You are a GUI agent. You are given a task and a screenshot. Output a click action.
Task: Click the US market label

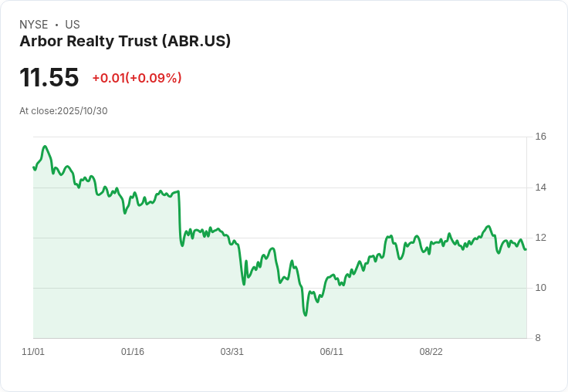pyautogui.click(x=73, y=25)
